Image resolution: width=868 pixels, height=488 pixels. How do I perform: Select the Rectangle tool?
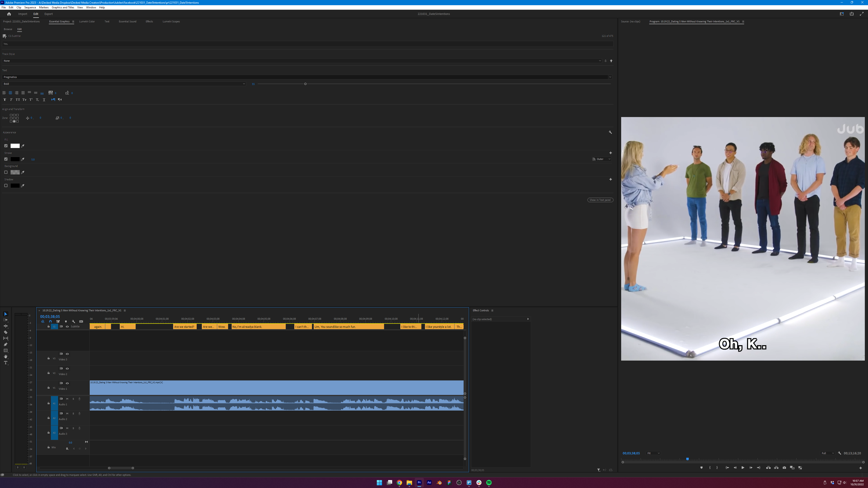5,351
